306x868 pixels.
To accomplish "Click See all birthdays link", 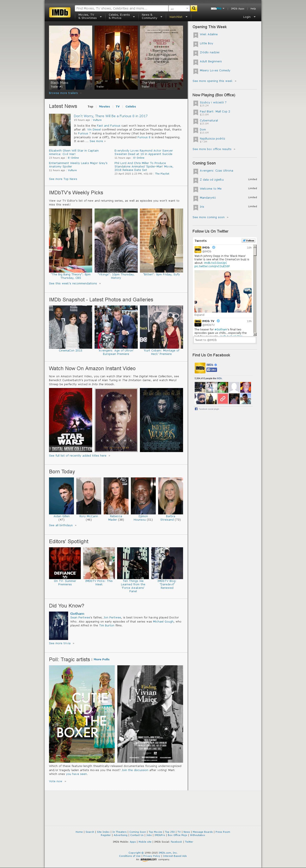I will 61,525.
